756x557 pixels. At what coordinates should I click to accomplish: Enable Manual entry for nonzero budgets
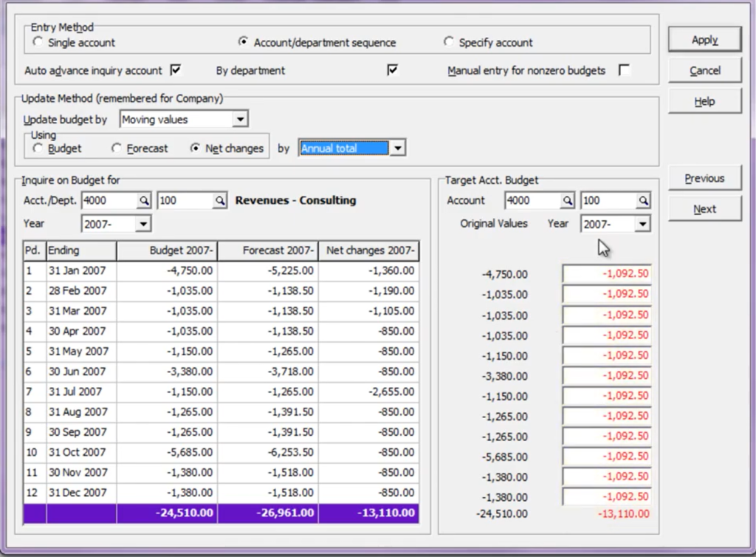(625, 70)
